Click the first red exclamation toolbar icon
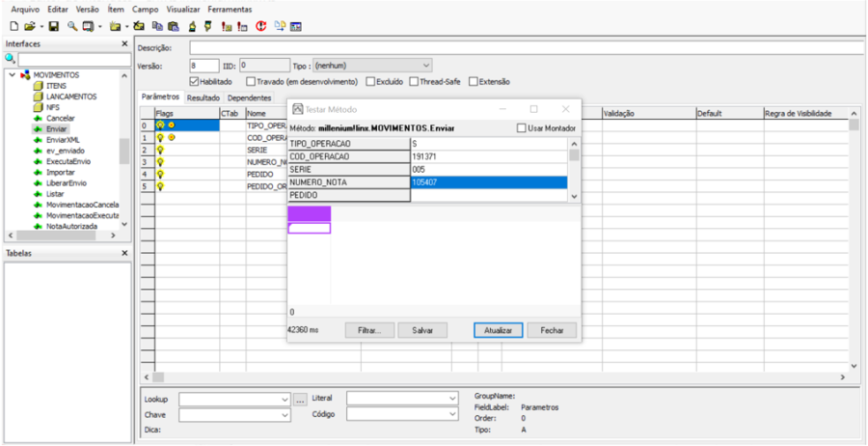Screen dimensions: 868x446 tap(227, 26)
